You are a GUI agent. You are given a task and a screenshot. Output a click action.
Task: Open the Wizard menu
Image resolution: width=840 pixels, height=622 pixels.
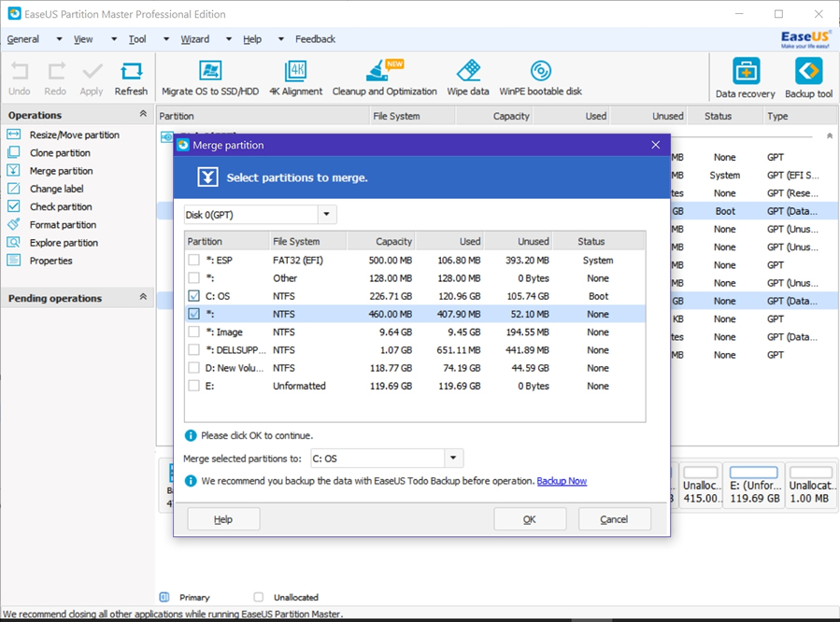195,39
